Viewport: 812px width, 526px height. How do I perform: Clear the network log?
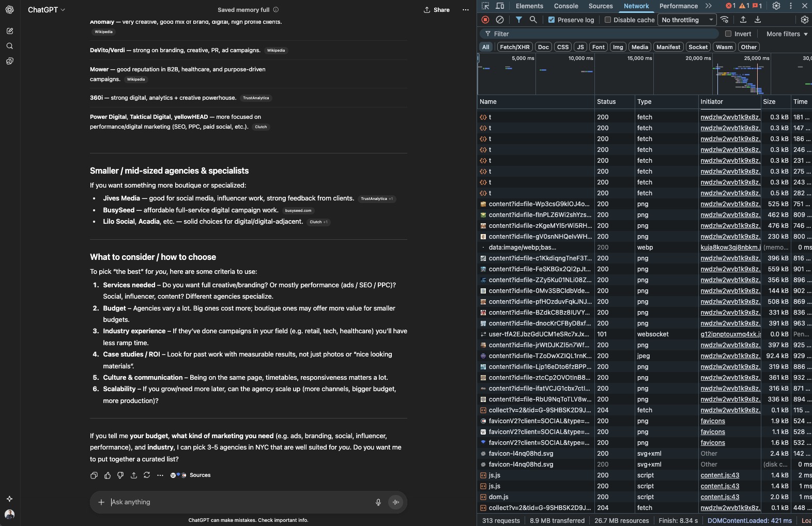coord(500,20)
